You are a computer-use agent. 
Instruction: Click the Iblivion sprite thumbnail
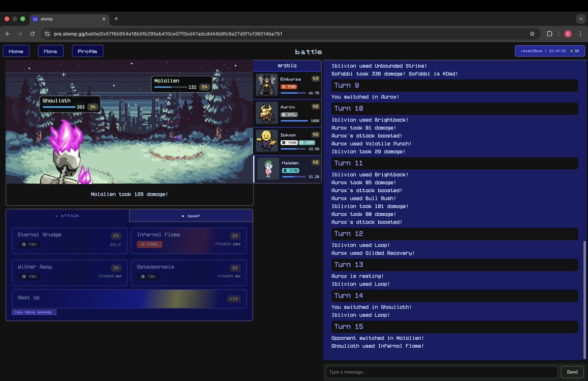coord(267,141)
